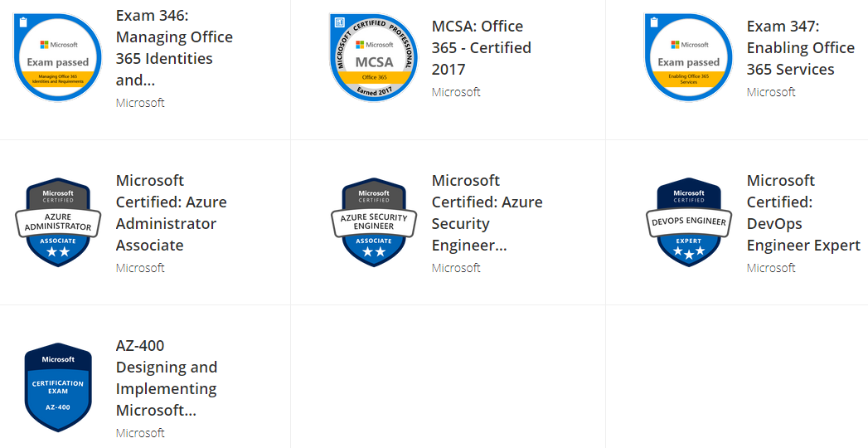This screenshot has width=868, height=448.
Task: Click the Azure Administrator Associate shield badge
Action: [57, 222]
